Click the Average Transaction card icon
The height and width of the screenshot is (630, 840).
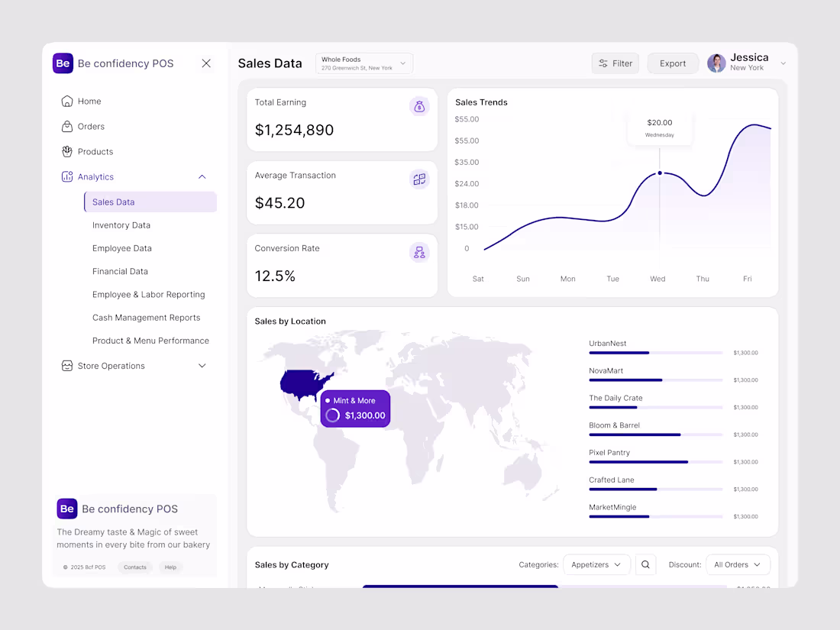pos(419,179)
